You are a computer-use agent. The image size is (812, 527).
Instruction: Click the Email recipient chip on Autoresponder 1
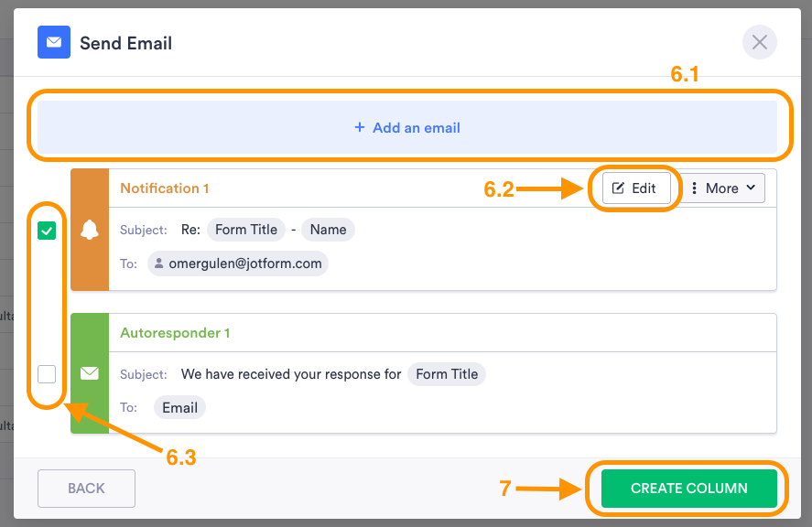click(179, 407)
